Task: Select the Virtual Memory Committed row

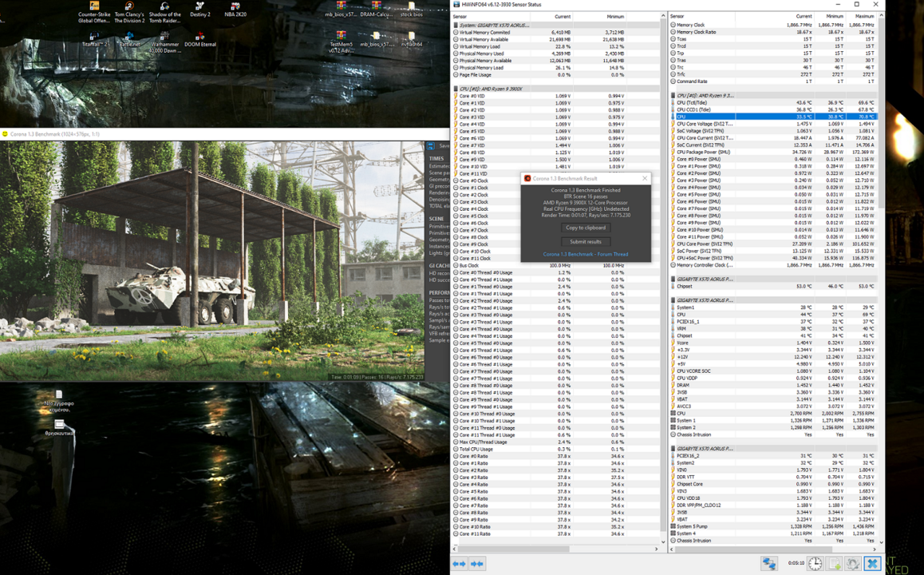Action: pyautogui.click(x=555, y=33)
